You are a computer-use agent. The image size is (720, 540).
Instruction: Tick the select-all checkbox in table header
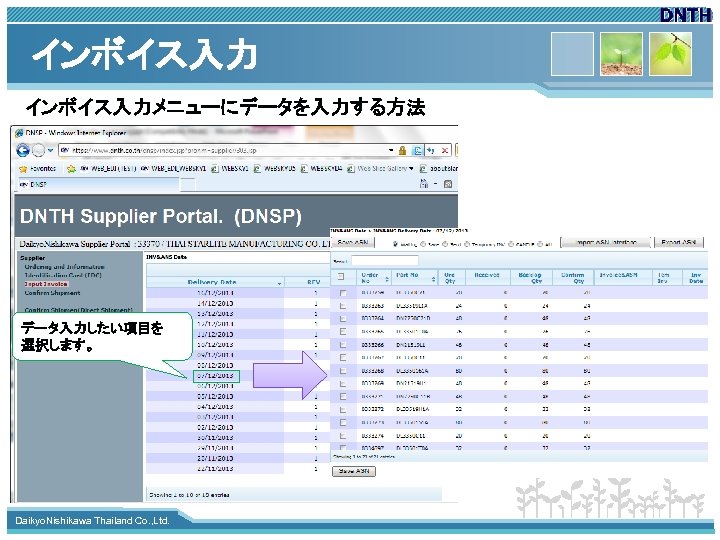pos(341,277)
